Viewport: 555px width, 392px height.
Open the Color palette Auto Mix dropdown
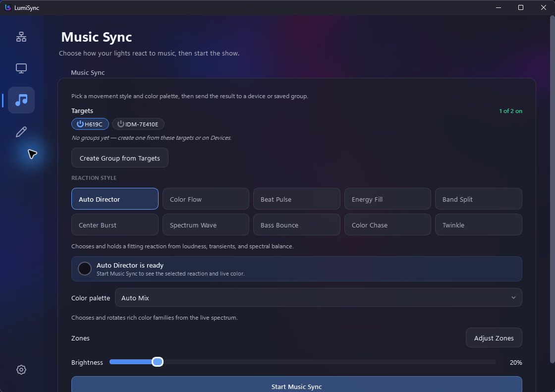pos(318,298)
